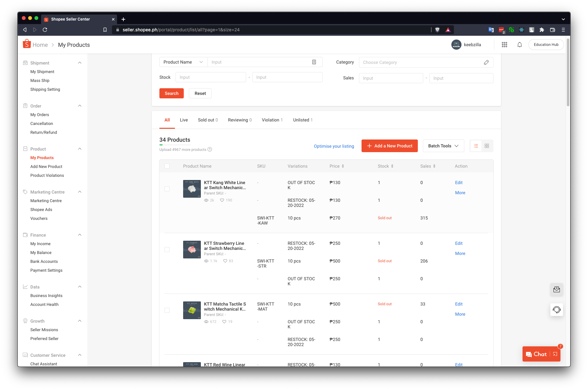Screen dimensions: 588x390
Task: Open the Education Hub
Action: pyautogui.click(x=546, y=45)
